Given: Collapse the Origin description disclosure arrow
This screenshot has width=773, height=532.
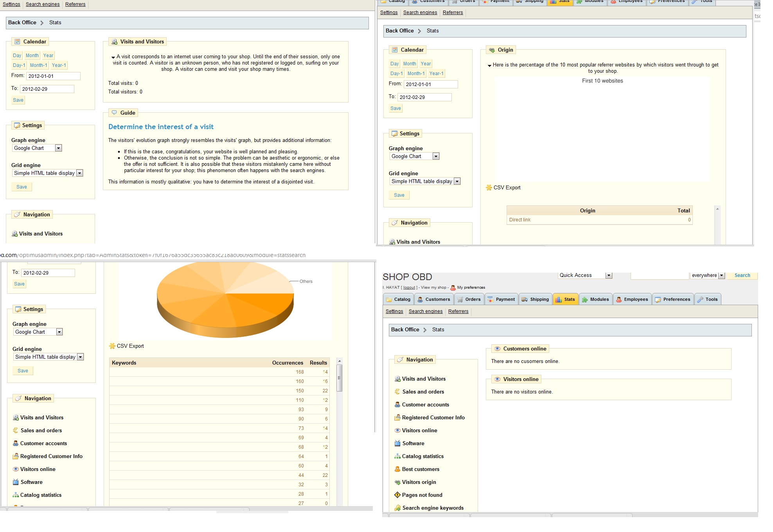Looking at the screenshot, I should (x=489, y=65).
